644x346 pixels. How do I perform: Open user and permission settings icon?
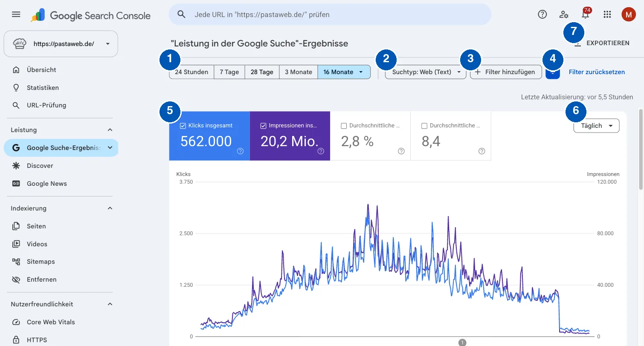tap(564, 14)
